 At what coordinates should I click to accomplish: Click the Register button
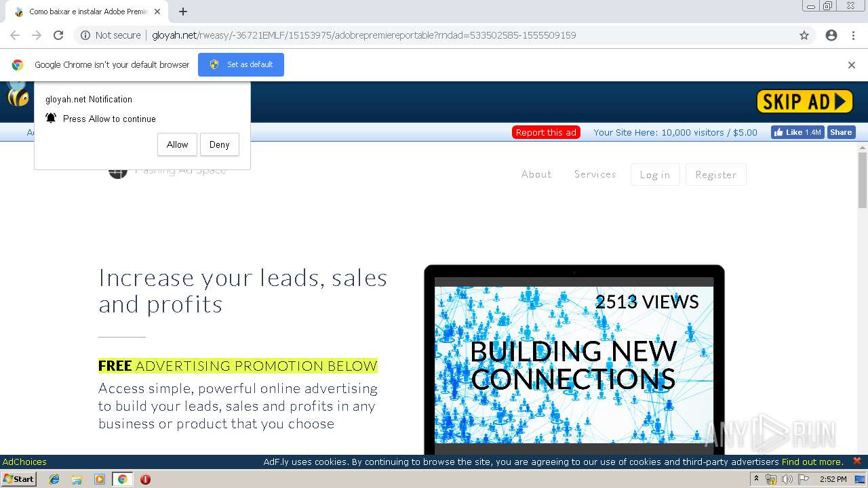715,174
